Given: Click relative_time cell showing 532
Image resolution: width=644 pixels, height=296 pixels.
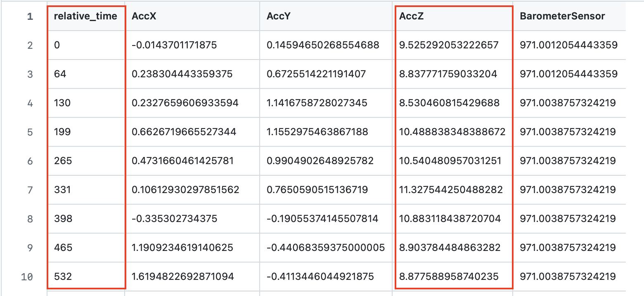Looking at the screenshot, I should pyautogui.click(x=63, y=277).
